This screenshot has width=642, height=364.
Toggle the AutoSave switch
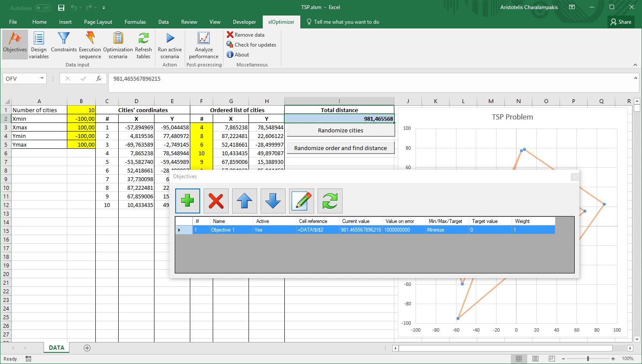click(43, 8)
